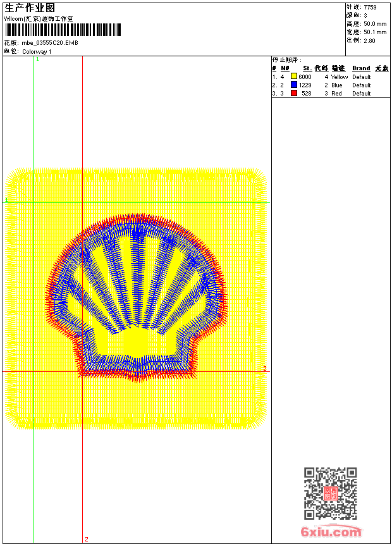Image resolution: width=392 pixels, height=544 pixels.
Task: Click the red stamp in QR code center
Action: [331, 493]
